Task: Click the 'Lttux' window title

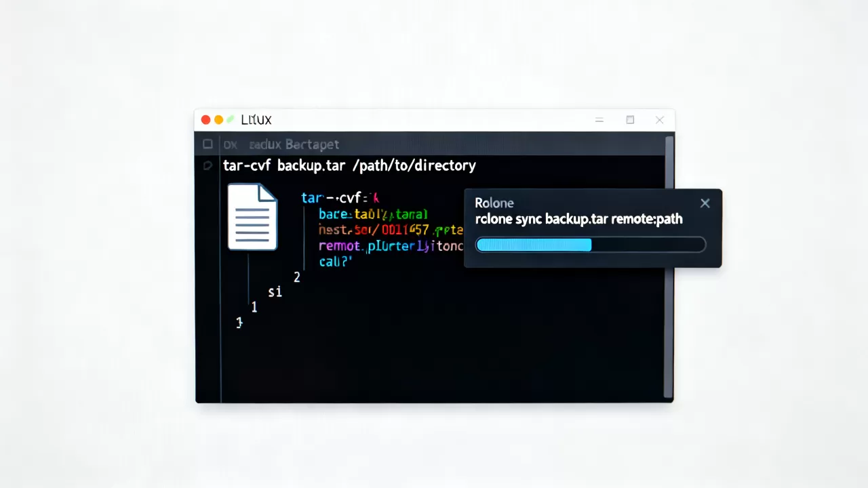Action: pyautogui.click(x=256, y=120)
